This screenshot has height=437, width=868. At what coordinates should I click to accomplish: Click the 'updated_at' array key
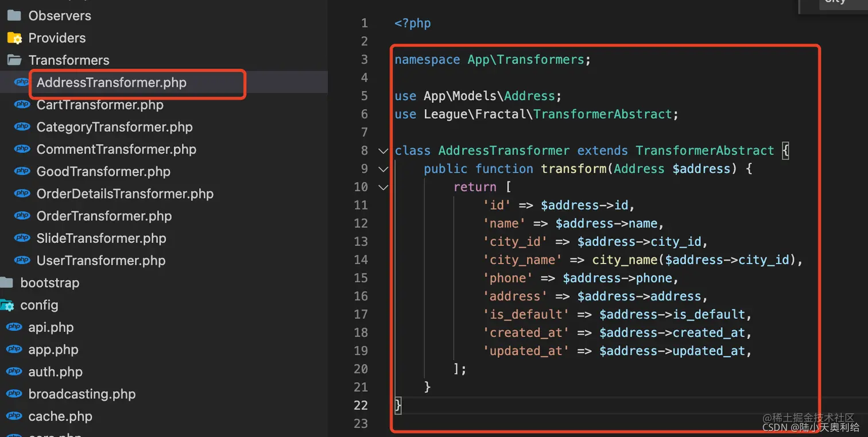526,351
